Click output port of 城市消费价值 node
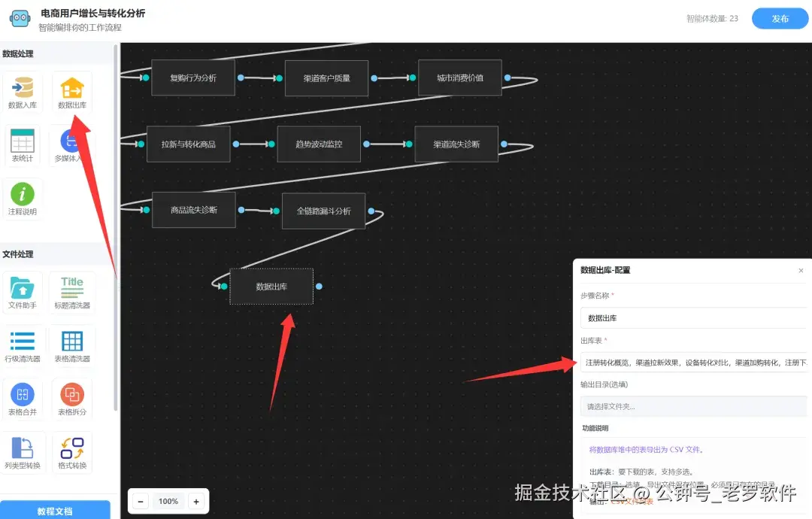Viewport: 812px width, 519px height. pos(507,77)
